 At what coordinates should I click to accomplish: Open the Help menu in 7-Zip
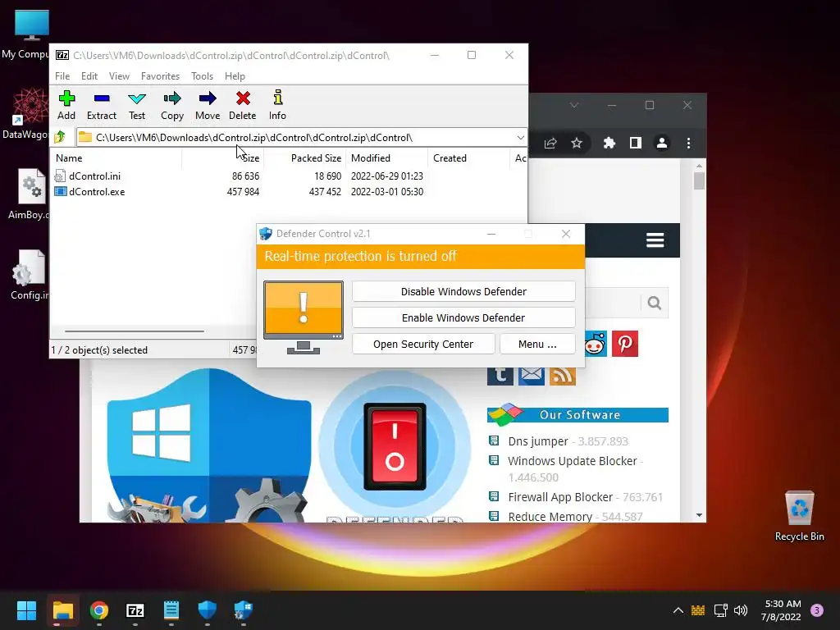(235, 76)
